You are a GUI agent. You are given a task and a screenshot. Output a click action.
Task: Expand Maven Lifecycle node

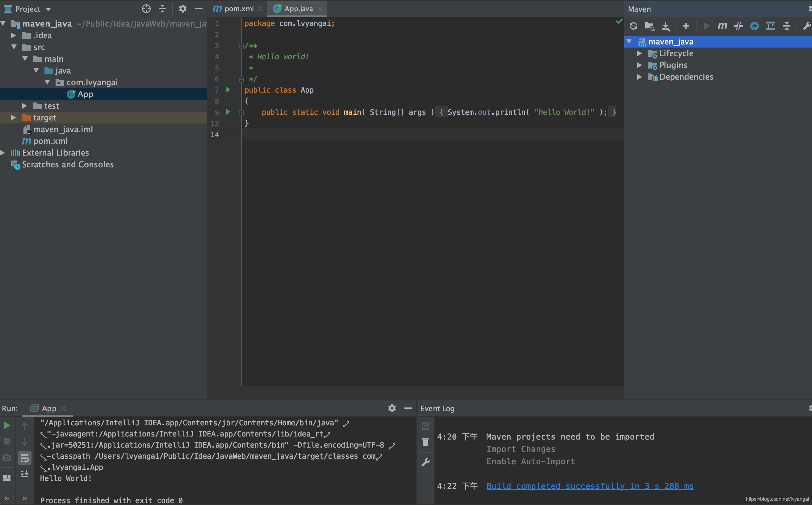pos(639,53)
